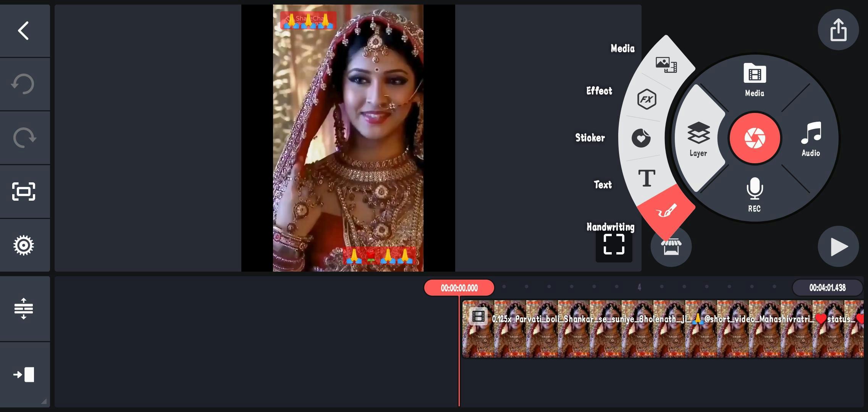Select the playhead time 00:00:00.000
868x412 pixels.
pyautogui.click(x=459, y=288)
